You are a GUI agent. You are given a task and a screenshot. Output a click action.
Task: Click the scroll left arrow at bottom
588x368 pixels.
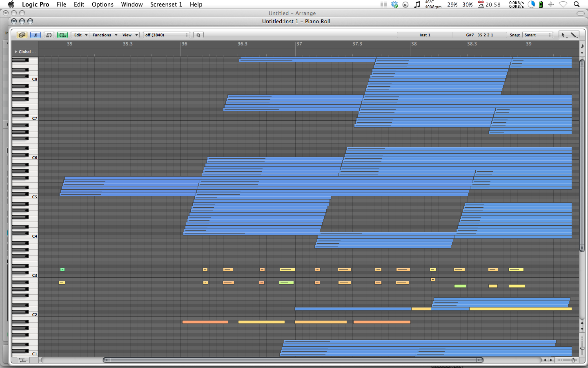545,360
